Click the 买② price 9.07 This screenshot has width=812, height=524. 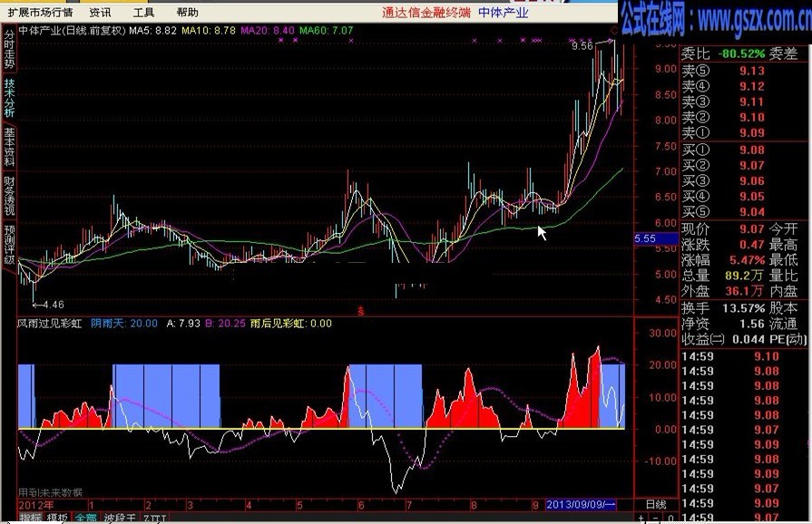pyautogui.click(x=751, y=166)
